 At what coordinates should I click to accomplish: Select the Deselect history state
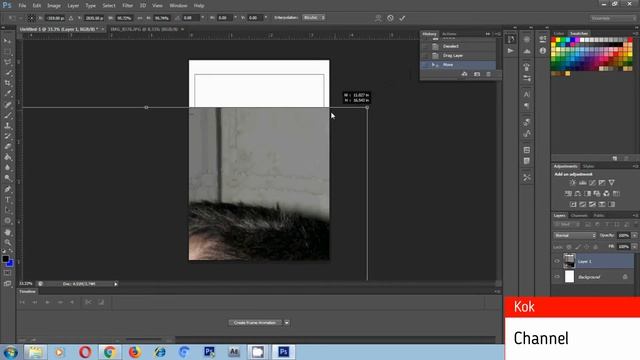tap(458, 47)
